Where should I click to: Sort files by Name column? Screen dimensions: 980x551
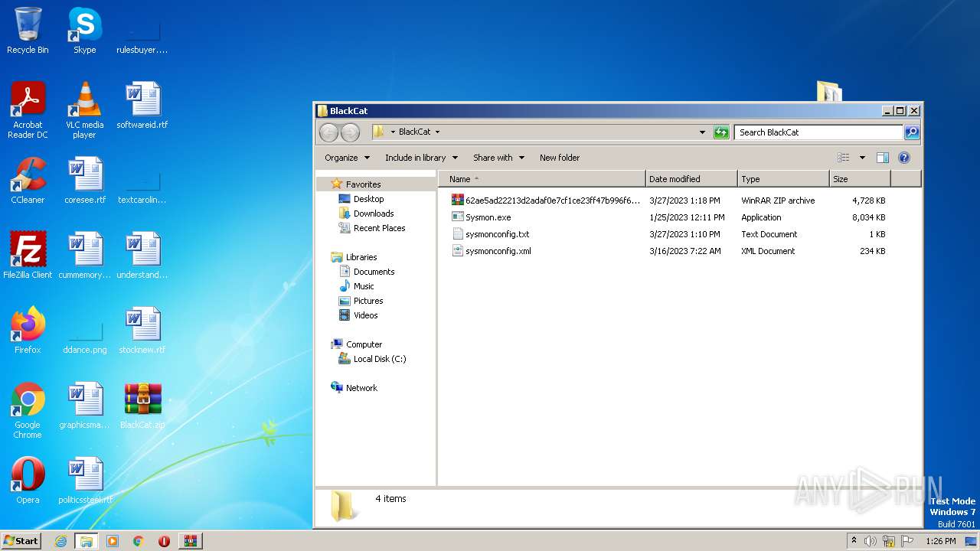pyautogui.click(x=542, y=179)
